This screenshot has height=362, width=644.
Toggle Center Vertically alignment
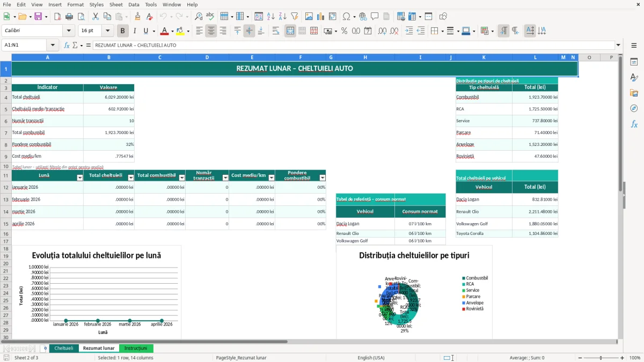tap(249, 31)
